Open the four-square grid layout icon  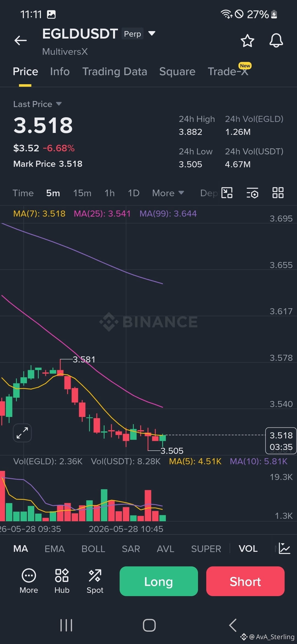(x=278, y=193)
